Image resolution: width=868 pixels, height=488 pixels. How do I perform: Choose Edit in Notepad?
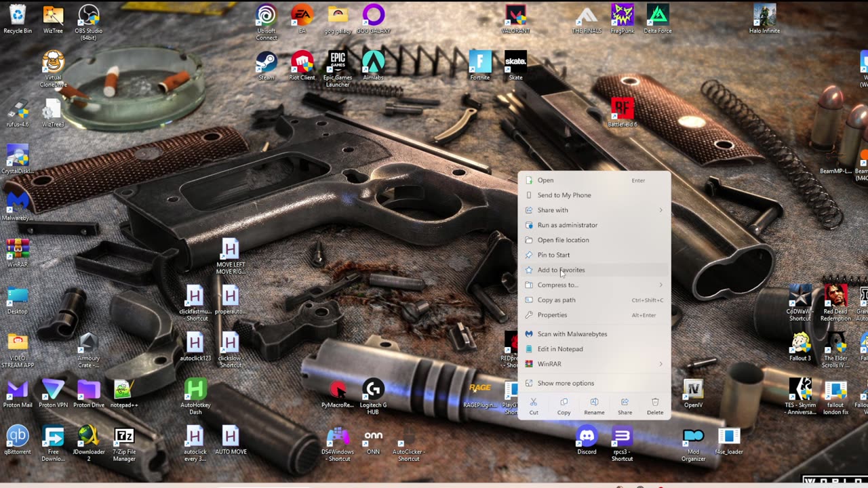tap(594, 349)
